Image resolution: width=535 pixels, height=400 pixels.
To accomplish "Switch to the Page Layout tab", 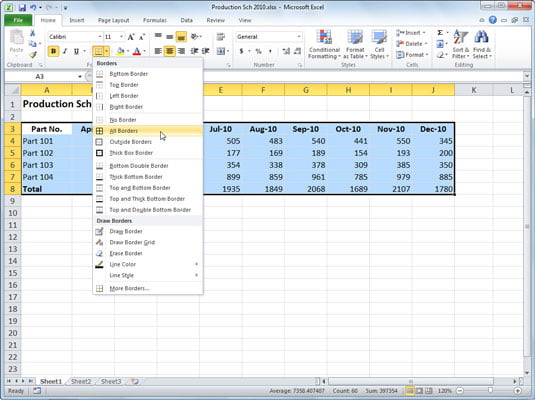I will coord(114,20).
